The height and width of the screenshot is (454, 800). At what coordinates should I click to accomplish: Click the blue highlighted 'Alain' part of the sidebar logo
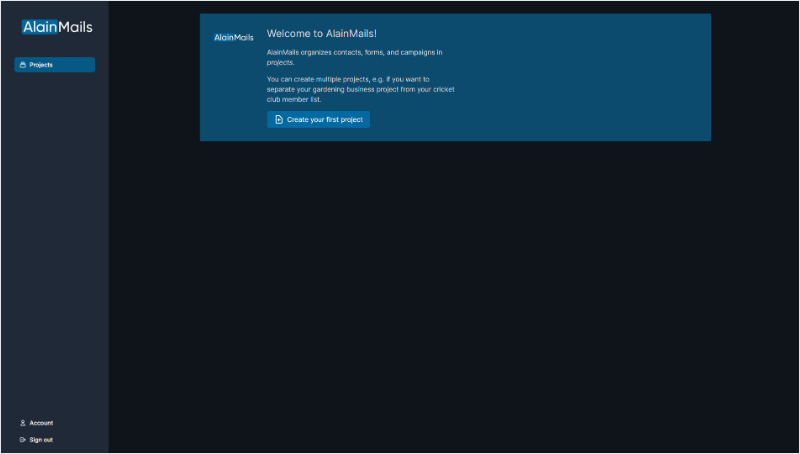pos(40,27)
